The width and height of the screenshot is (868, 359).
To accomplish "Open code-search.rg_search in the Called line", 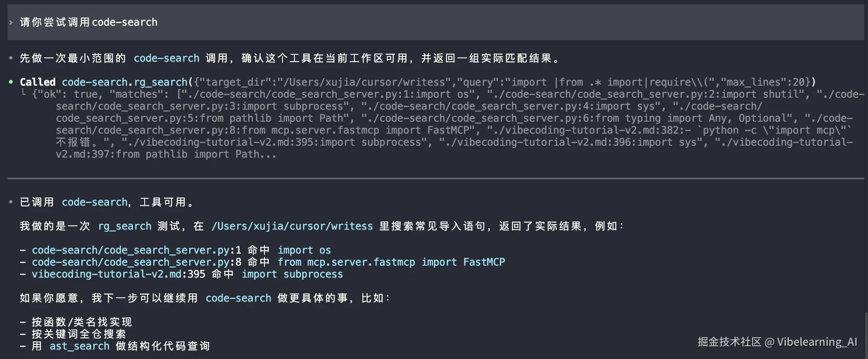I will point(125,82).
